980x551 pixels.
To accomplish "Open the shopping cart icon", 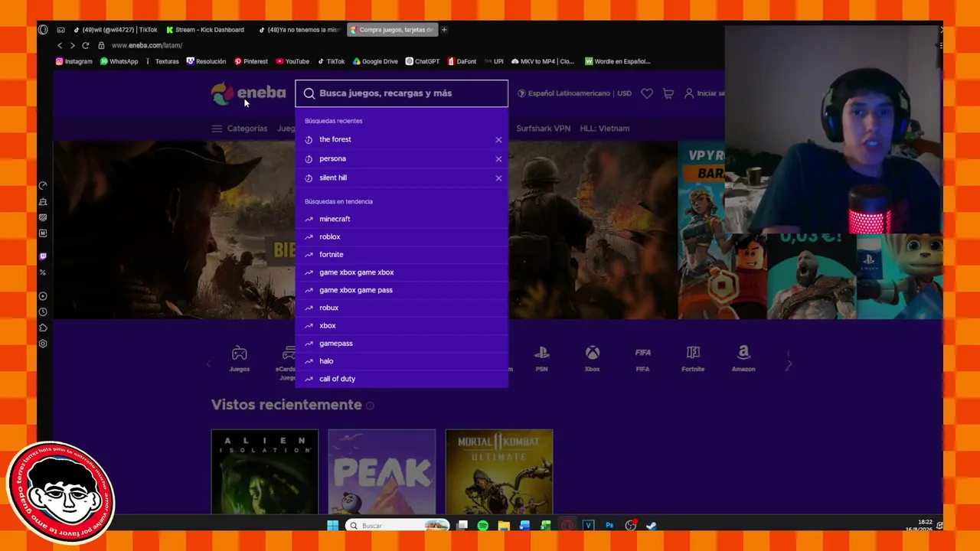I will (668, 93).
